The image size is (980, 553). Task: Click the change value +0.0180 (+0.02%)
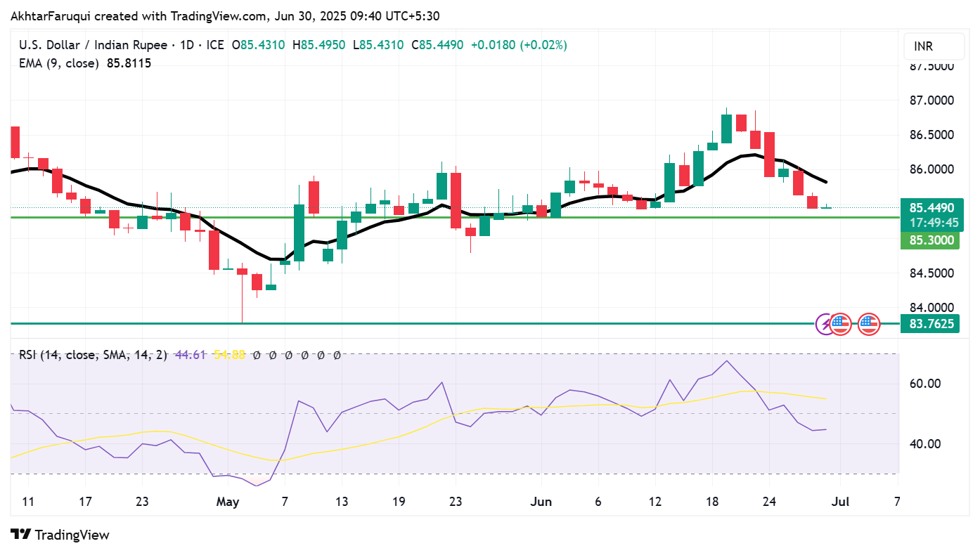(x=519, y=45)
